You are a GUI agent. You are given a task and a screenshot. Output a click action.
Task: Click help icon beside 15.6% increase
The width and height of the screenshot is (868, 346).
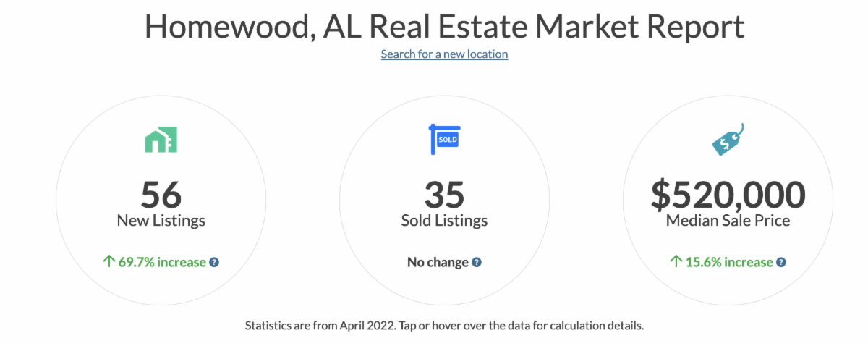[781, 262]
